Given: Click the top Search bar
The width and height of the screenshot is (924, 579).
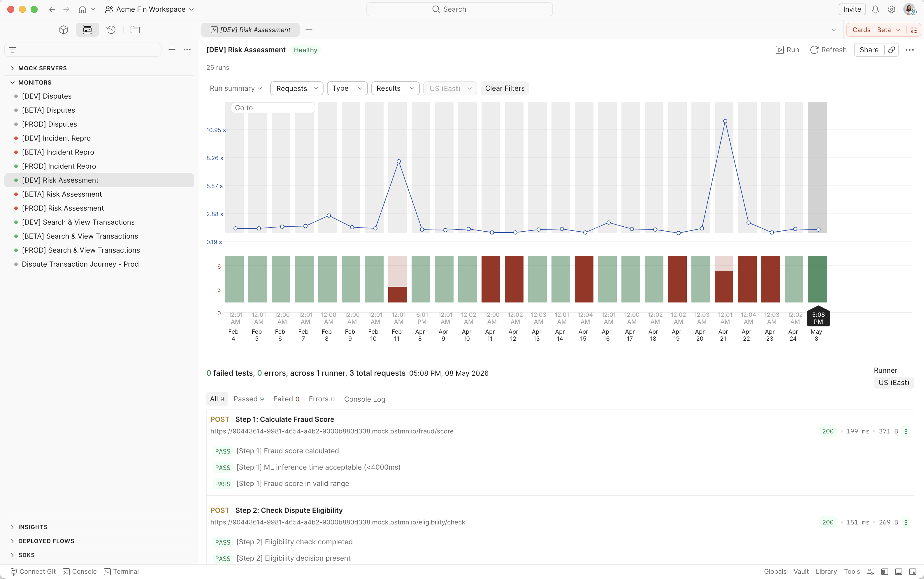Looking at the screenshot, I should (x=459, y=9).
